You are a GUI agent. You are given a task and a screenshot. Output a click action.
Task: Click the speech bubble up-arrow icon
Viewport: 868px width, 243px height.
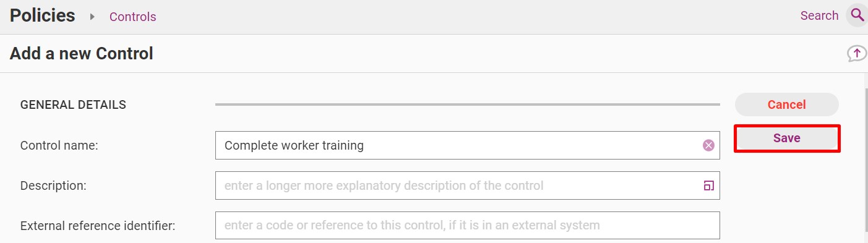pyautogui.click(x=857, y=54)
